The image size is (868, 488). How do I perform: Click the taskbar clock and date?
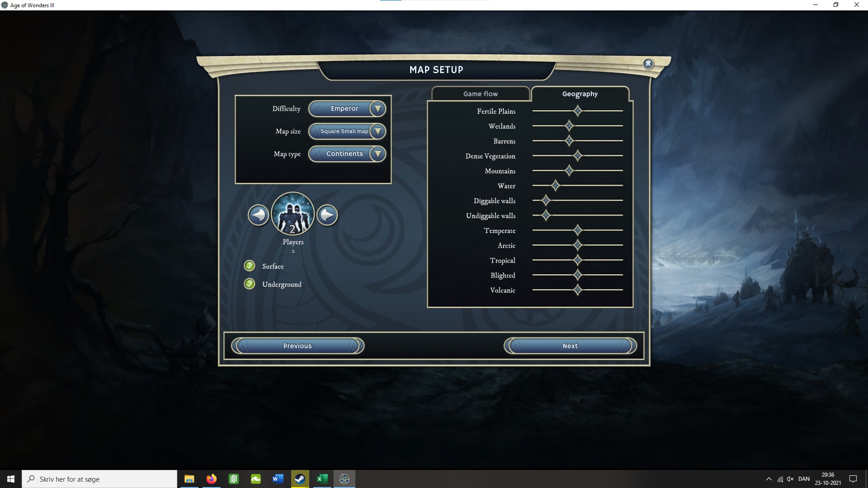828,479
